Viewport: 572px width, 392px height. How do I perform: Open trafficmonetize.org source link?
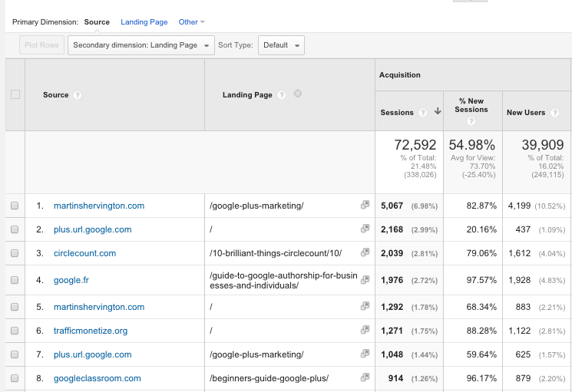91,331
